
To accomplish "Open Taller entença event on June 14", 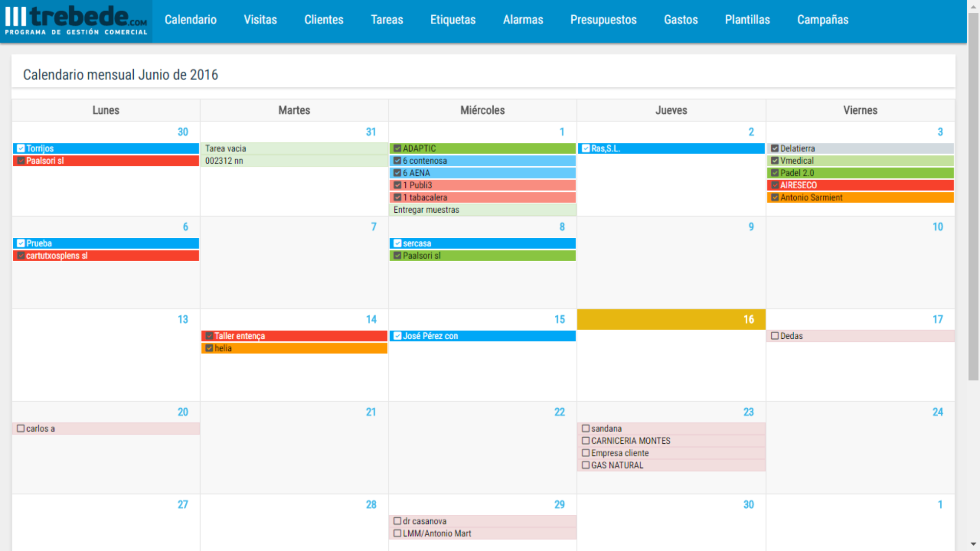I will click(x=239, y=336).
